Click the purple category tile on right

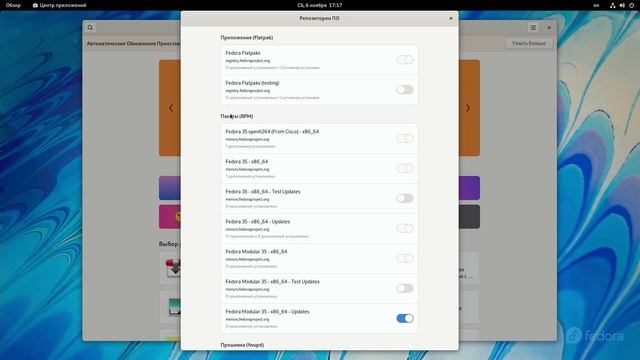(x=469, y=188)
